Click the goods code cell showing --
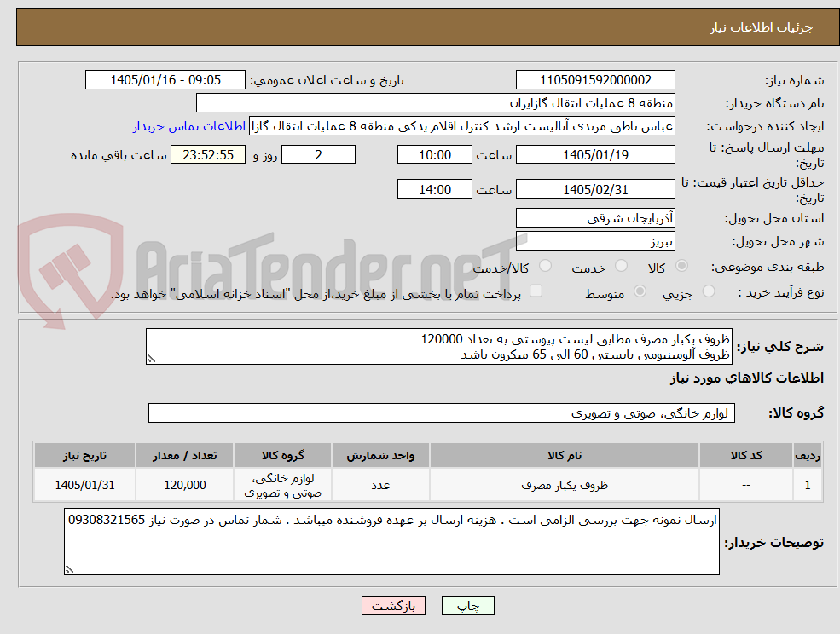This screenshot has width=840, height=634. pos(745,485)
